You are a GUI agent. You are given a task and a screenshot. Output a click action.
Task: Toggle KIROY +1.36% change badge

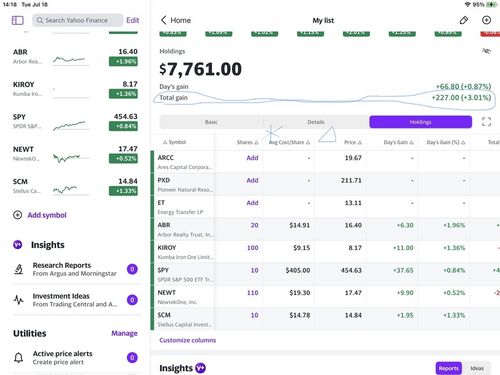pyautogui.click(x=123, y=94)
